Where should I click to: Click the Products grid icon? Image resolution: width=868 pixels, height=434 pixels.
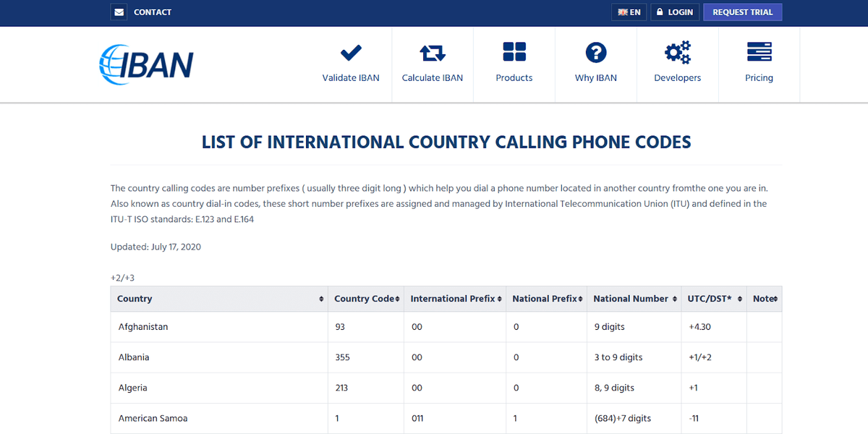(514, 52)
